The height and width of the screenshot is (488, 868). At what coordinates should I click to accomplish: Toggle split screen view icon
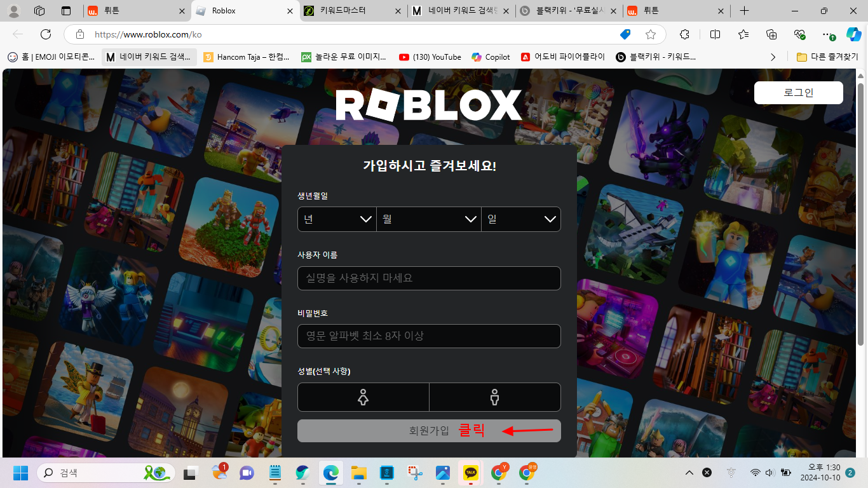click(715, 34)
